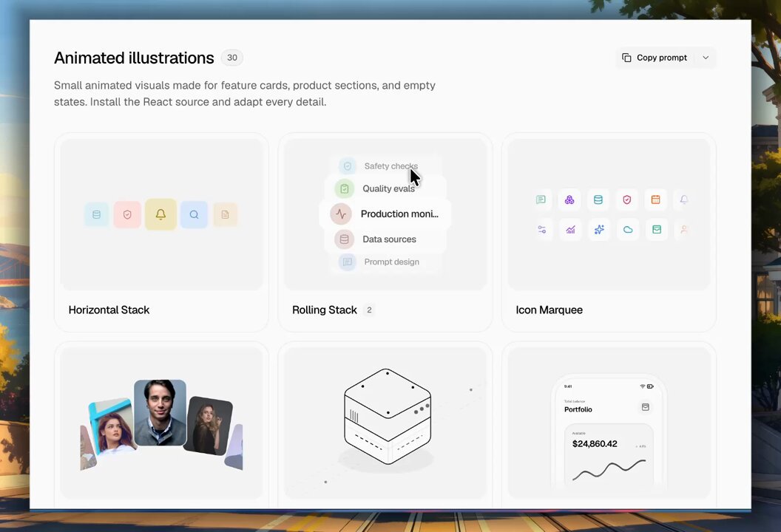Click the purple cubes icon in Icon Marquee
781x532 pixels.
[569, 199]
